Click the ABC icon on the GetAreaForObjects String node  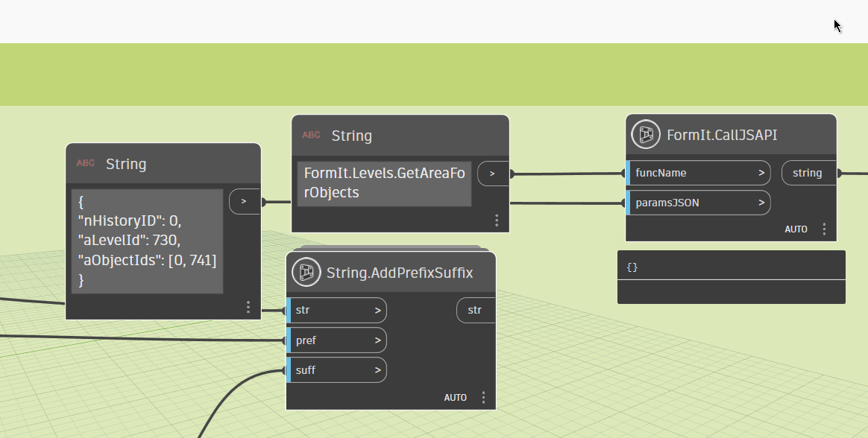pos(311,135)
